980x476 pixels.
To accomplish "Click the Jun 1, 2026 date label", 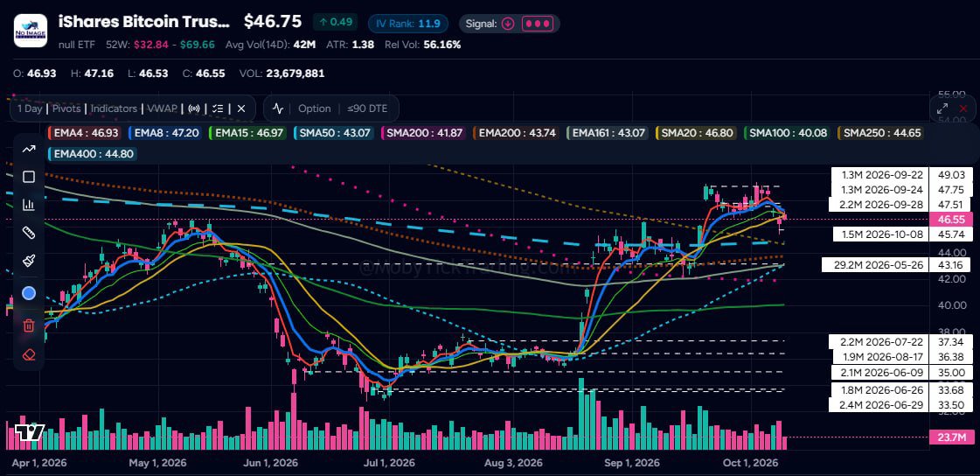I will pyautogui.click(x=270, y=464).
